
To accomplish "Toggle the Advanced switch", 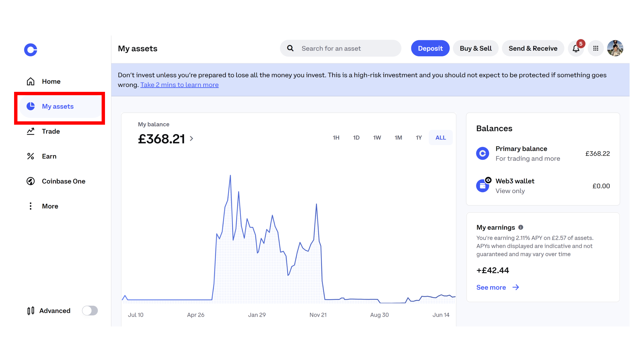I will [90, 311].
